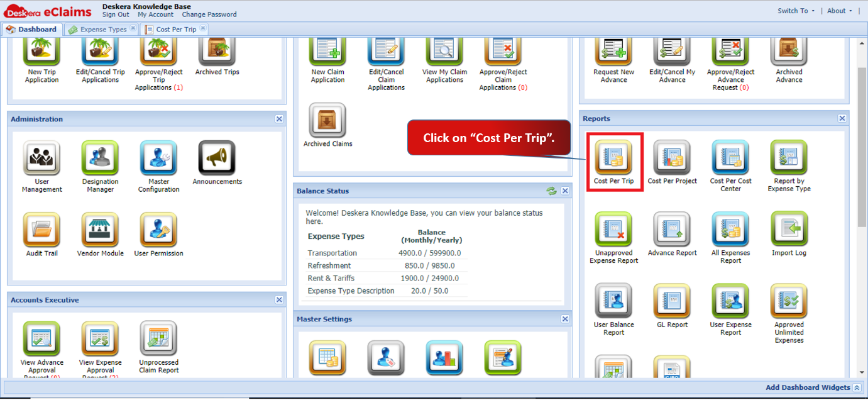This screenshot has height=400, width=868.
Task: Switch to the Dashboard tab
Action: pos(31,29)
